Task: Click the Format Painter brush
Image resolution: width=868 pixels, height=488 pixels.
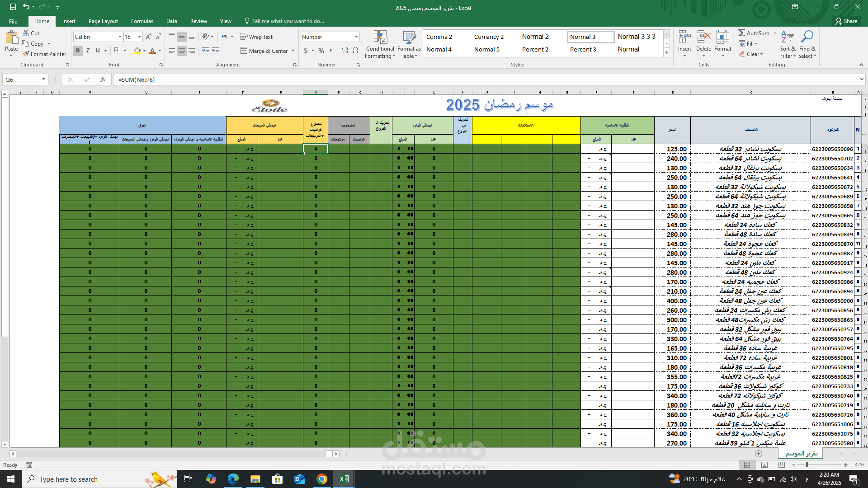Action: pos(26,54)
